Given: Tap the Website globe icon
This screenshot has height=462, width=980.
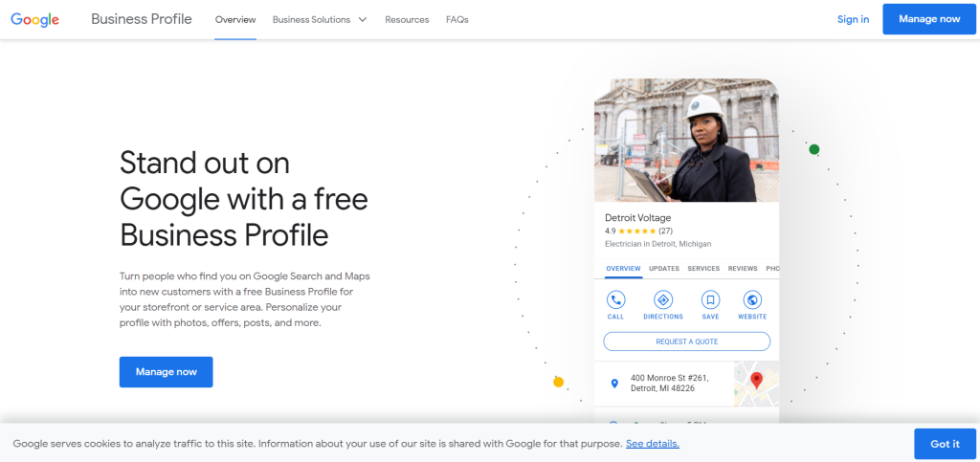Looking at the screenshot, I should [752, 300].
